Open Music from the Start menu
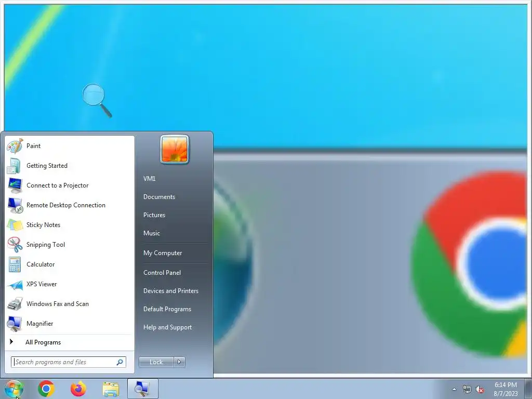 151,233
